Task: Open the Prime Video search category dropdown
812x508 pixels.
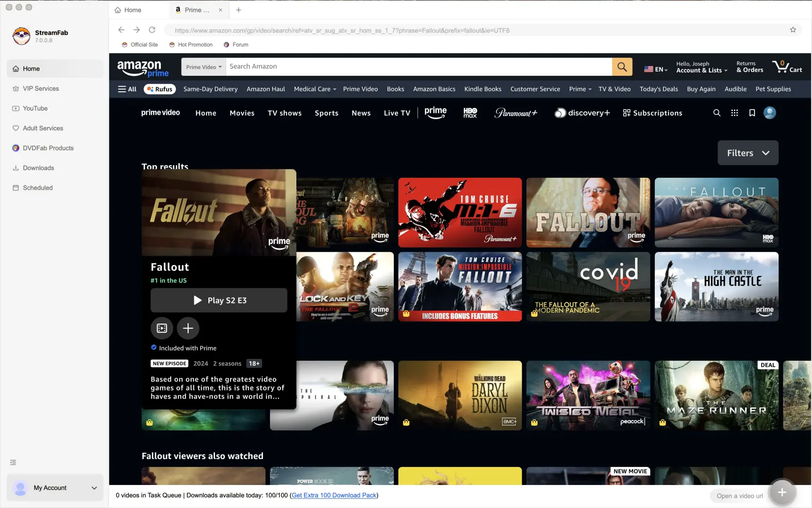Action: pos(204,67)
